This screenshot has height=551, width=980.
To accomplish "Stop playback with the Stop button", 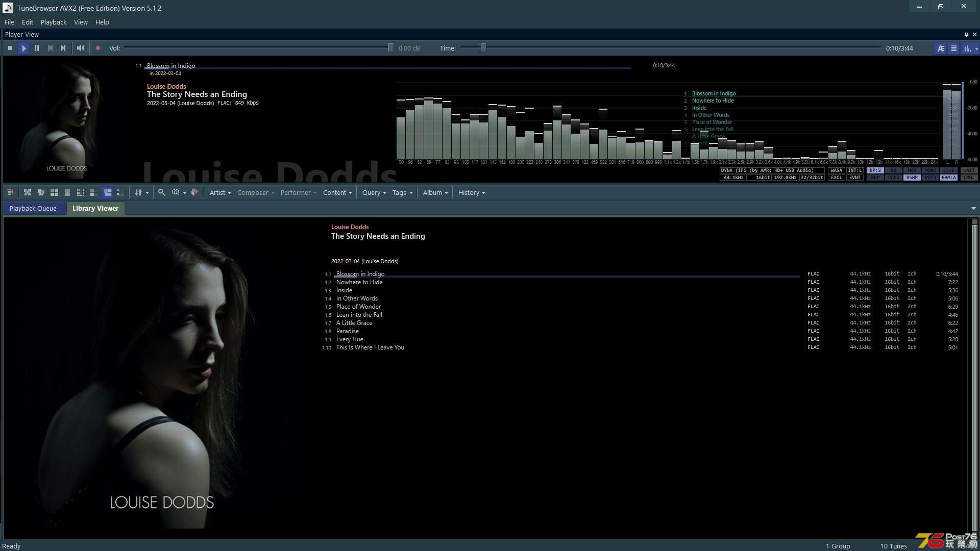I will (10, 48).
